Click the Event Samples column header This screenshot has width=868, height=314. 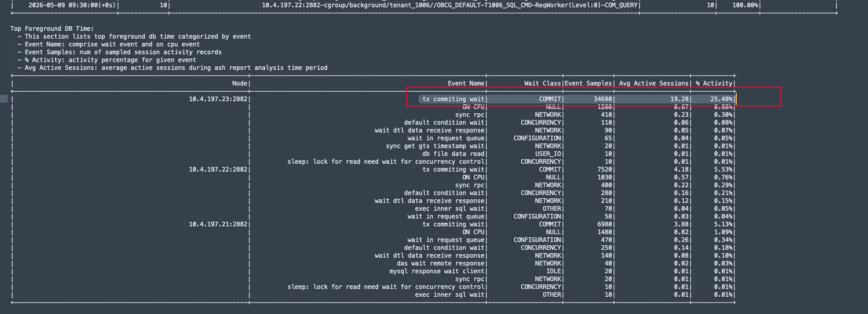[x=589, y=83]
